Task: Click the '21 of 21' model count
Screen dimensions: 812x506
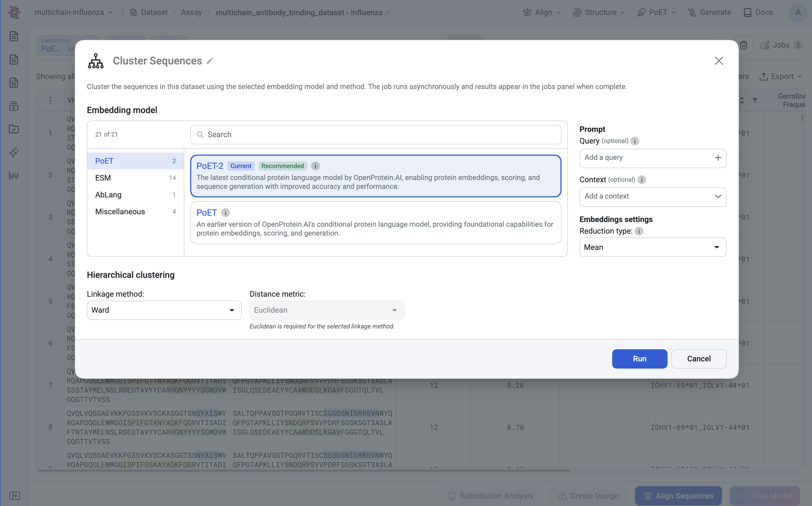Action: (x=106, y=135)
